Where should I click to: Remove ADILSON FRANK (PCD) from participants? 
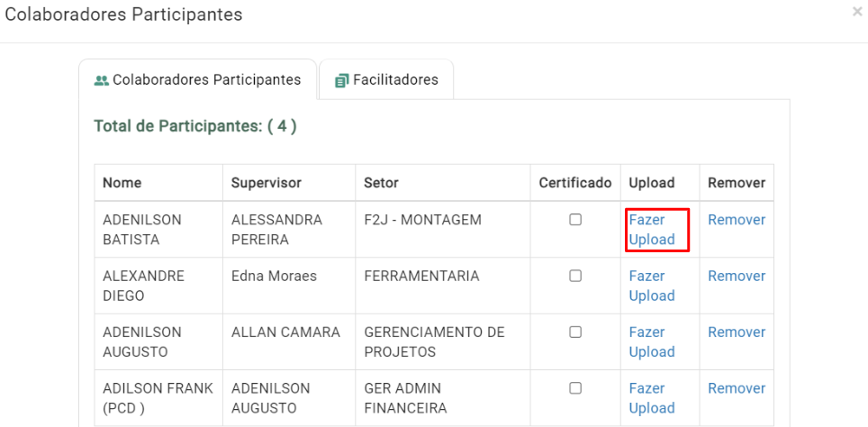coord(736,388)
